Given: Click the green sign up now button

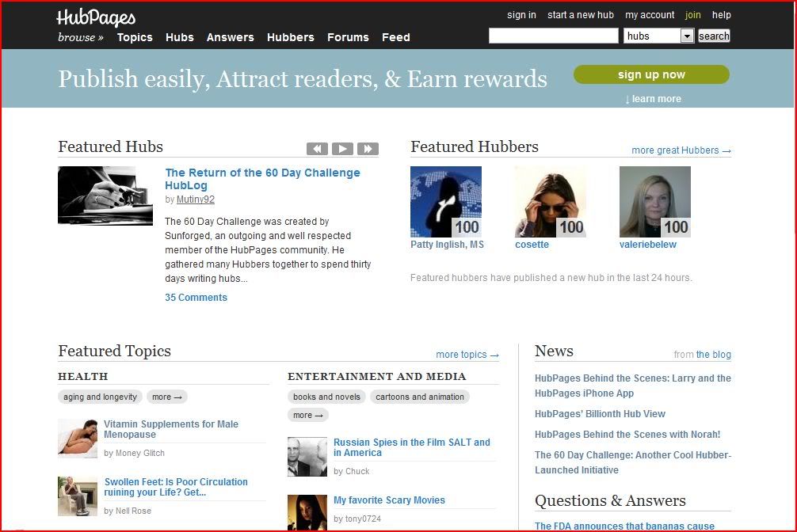Looking at the screenshot, I should coord(651,74).
